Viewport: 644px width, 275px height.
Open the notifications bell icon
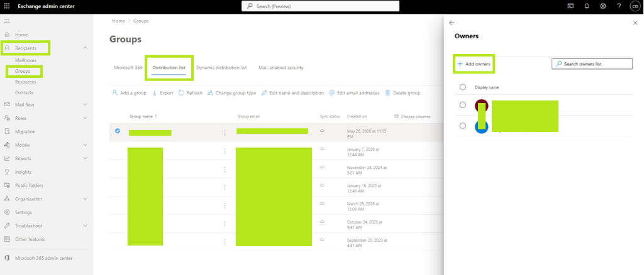click(x=587, y=6)
